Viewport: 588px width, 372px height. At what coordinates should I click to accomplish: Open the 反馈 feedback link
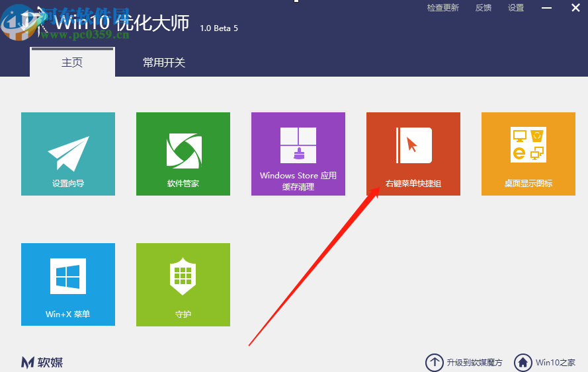(483, 8)
